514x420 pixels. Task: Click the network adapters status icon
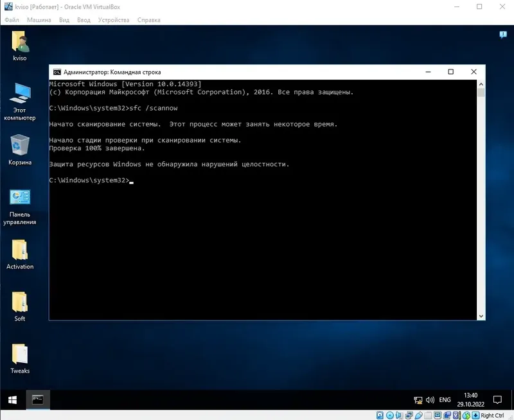pyautogui.click(x=408, y=416)
